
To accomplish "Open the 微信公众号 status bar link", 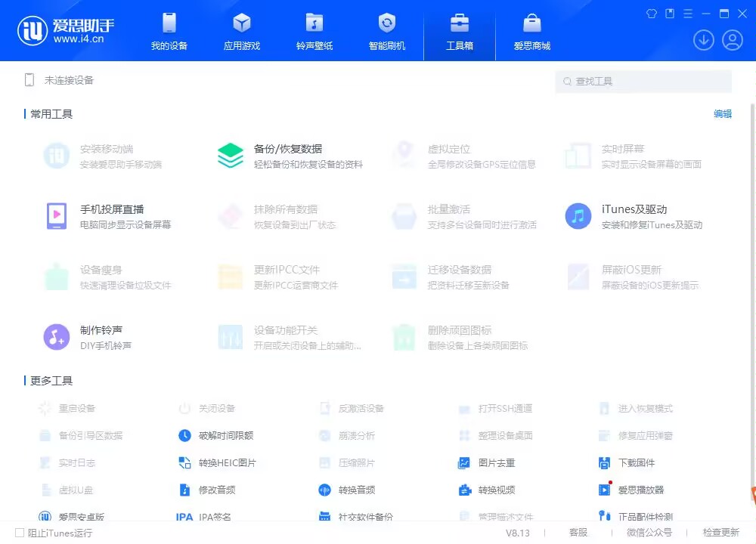I will coord(649,533).
